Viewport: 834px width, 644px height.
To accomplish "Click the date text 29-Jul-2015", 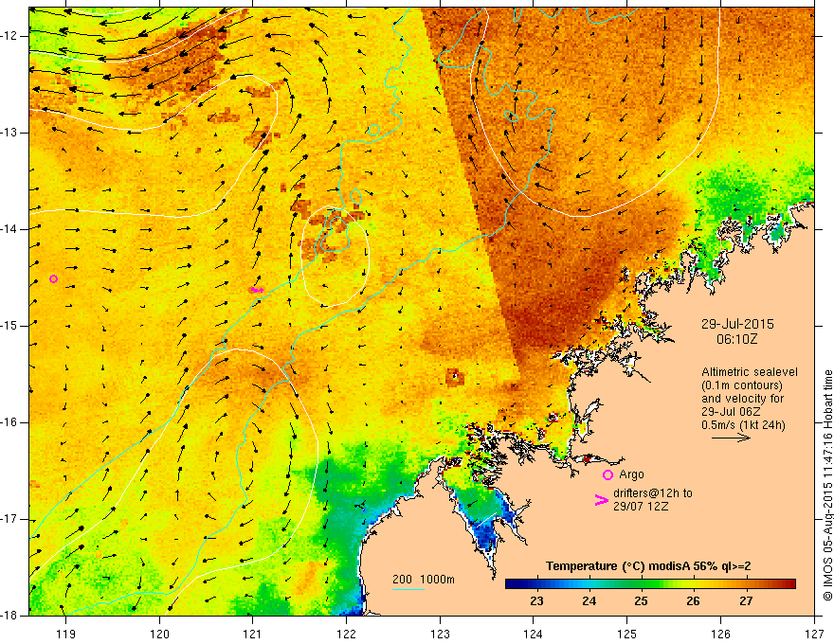I will (737, 324).
